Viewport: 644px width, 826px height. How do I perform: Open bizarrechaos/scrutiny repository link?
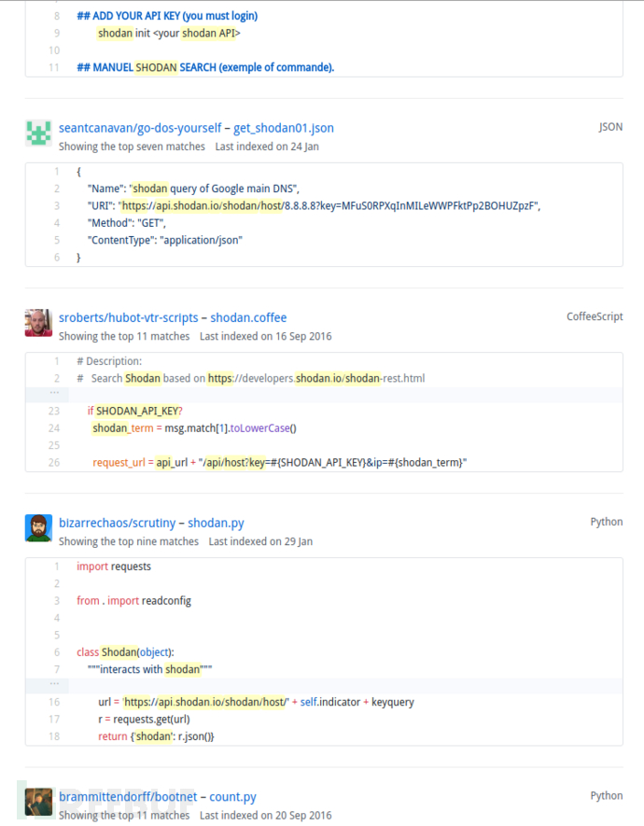click(117, 523)
